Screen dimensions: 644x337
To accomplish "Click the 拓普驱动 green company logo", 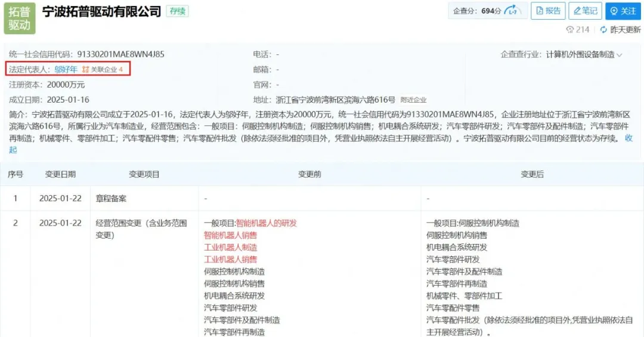I will [x=20, y=18].
